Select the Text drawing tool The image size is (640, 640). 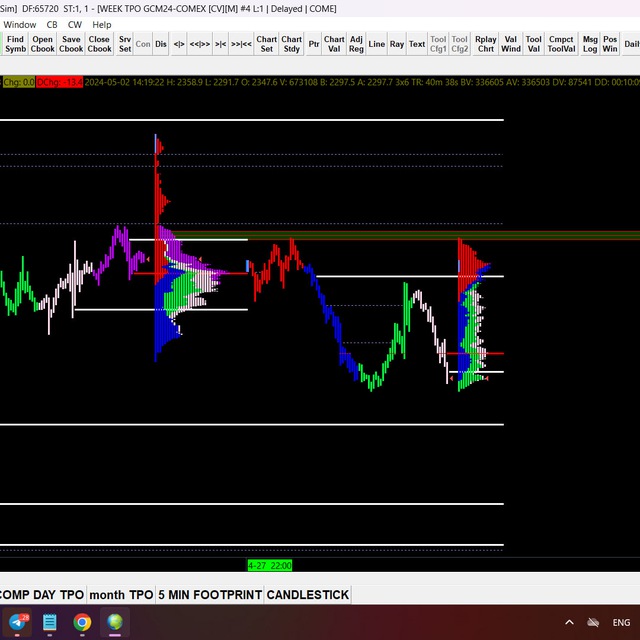tap(417, 44)
